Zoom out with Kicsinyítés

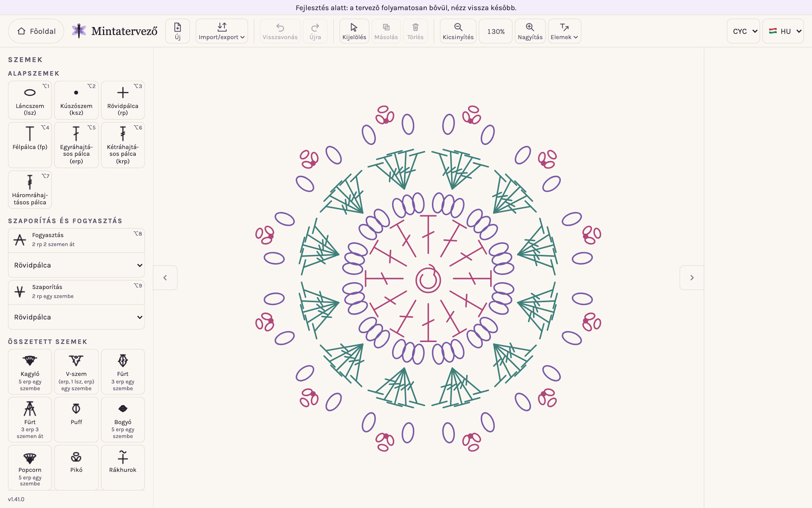coord(458,31)
